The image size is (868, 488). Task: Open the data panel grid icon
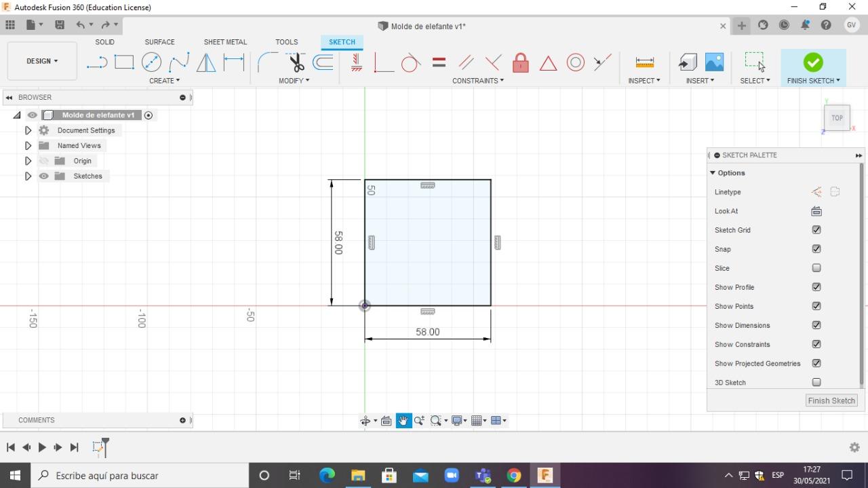tap(10, 25)
